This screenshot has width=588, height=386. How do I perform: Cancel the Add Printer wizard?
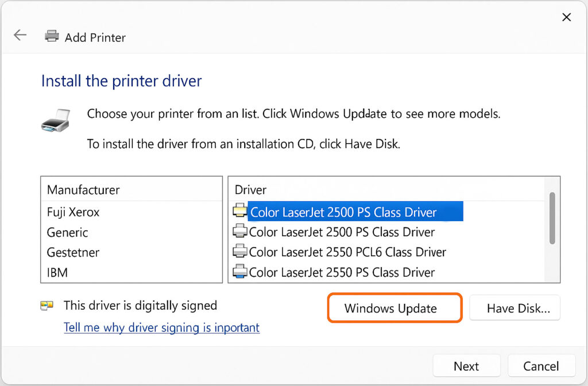pos(541,366)
